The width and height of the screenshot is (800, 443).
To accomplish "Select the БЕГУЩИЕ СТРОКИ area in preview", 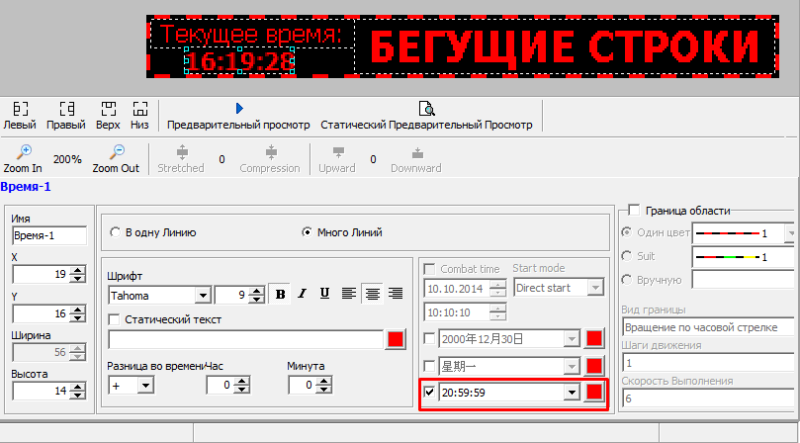I will (x=566, y=46).
